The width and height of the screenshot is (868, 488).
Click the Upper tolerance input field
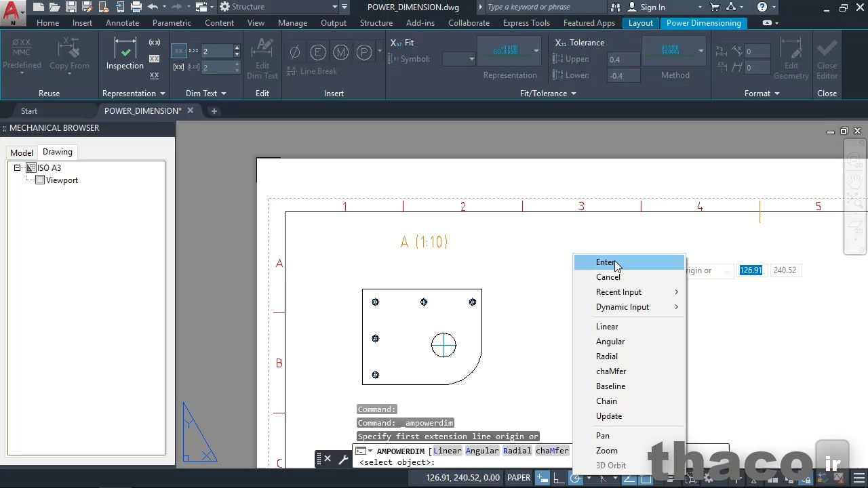[623, 60]
